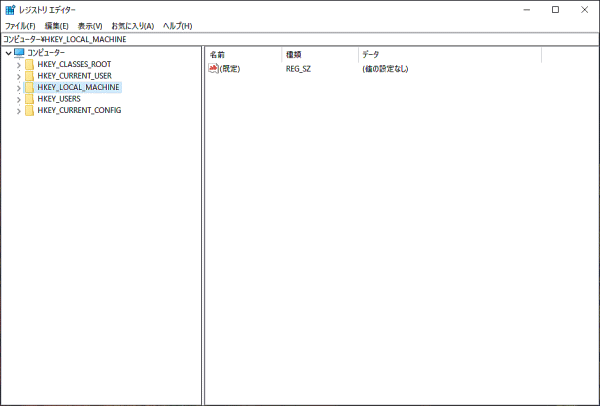This screenshot has height=406, width=600.
Task: Maximize the Registry Editor window
Action: coord(556,10)
